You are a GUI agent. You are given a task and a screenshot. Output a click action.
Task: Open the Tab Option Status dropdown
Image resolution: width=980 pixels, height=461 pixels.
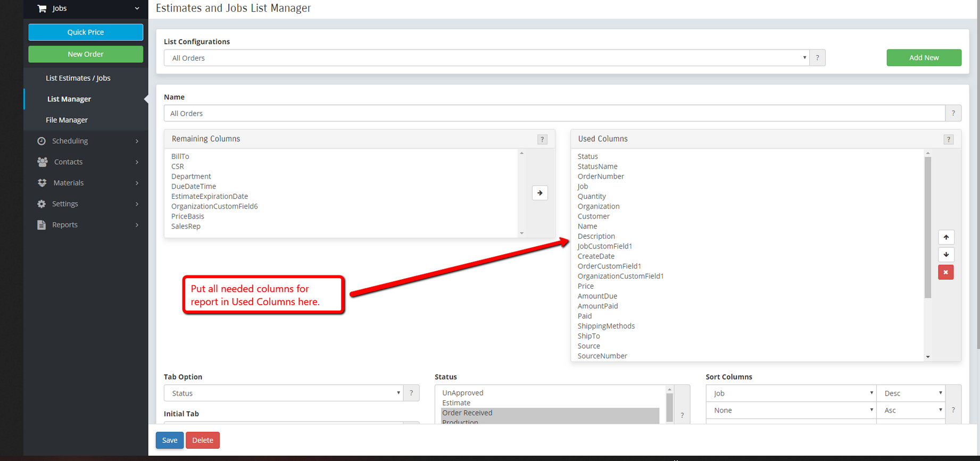pos(283,393)
